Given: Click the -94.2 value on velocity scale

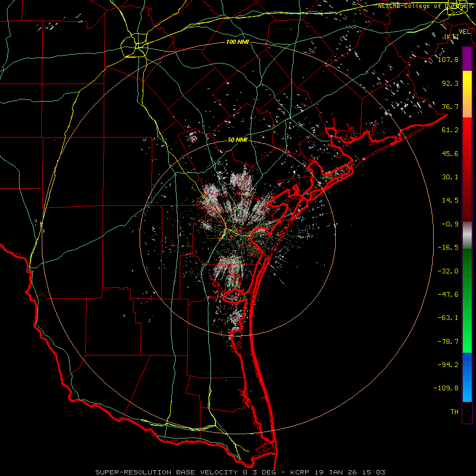Looking at the screenshot, I should coord(448,364).
